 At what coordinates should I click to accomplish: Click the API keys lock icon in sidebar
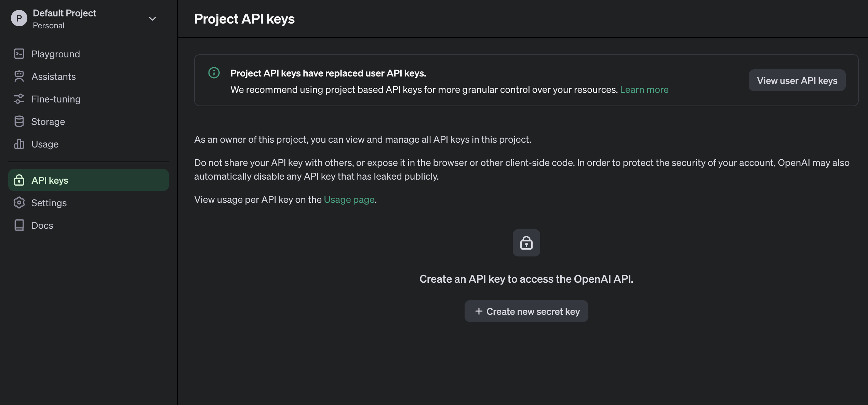19,180
